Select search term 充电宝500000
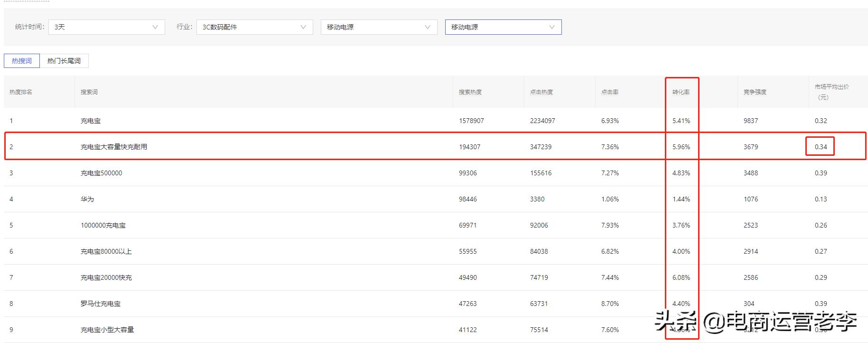868x343 pixels. 101,173
